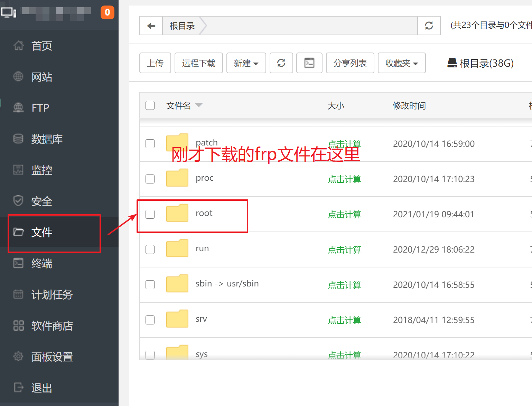
Task: Click the srv folder icon
Action: [177, 319]
